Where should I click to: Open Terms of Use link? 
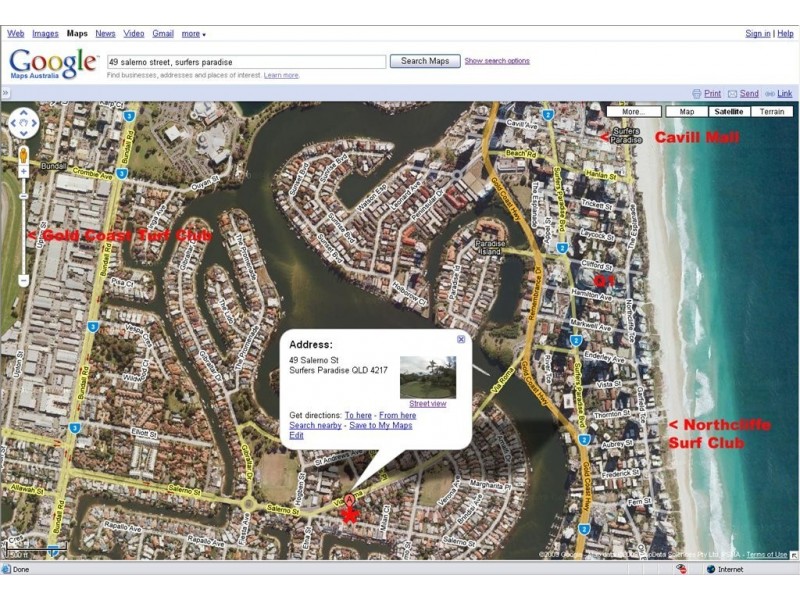pos(766,555)
